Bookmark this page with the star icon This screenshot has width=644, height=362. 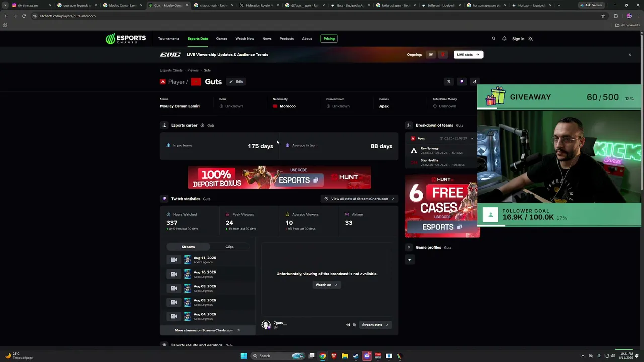point(603,16)
